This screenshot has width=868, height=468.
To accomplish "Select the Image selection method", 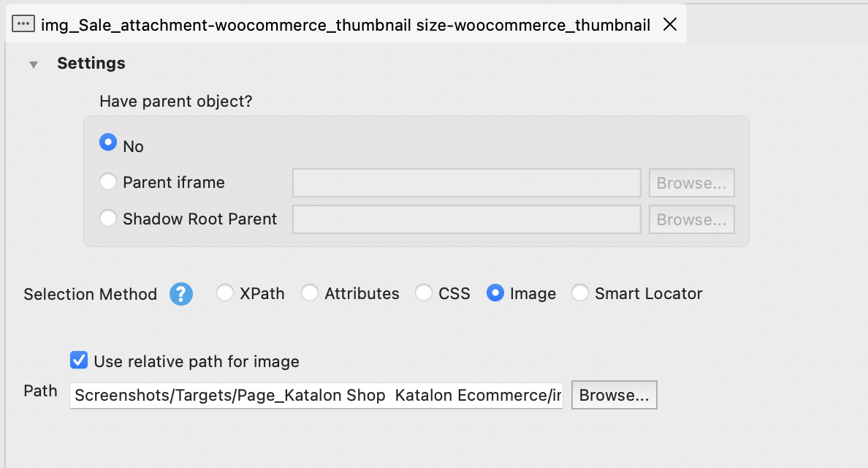I will click(x=495, y=293).
